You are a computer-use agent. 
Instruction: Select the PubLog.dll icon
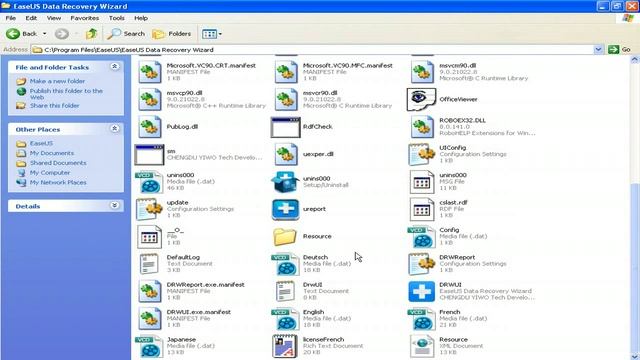149,127
